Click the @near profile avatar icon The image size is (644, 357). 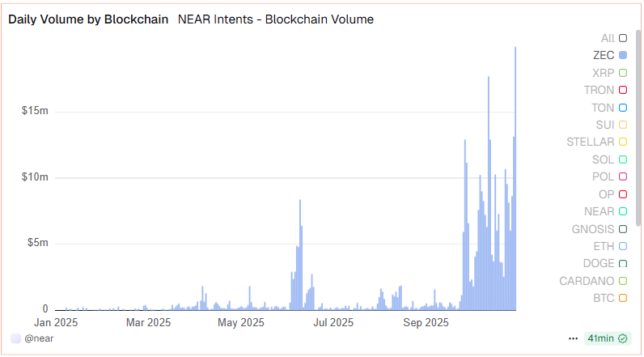point(15,338)
